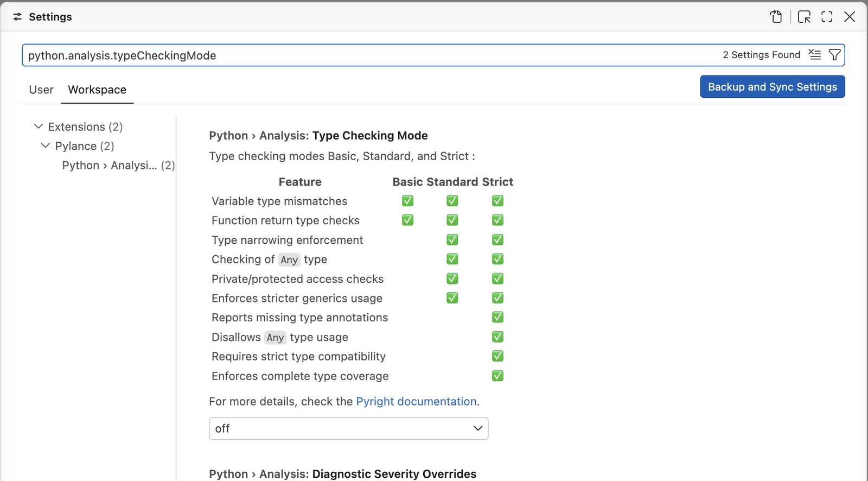868x481 pixels.
Task: Click the window-with-arrow icon in title bar
Action: [x=805, y=17]
